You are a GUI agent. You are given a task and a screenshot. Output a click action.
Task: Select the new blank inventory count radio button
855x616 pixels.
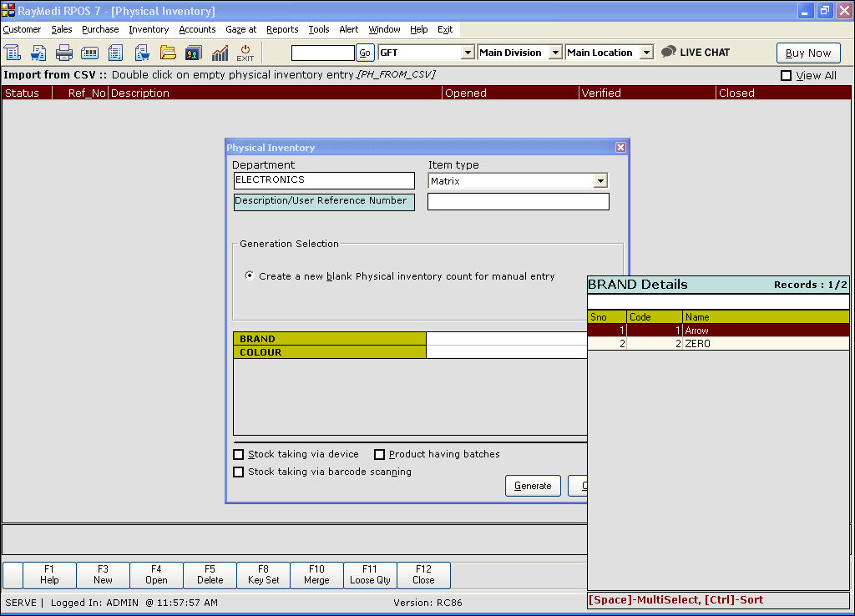[x=250, y=276]
